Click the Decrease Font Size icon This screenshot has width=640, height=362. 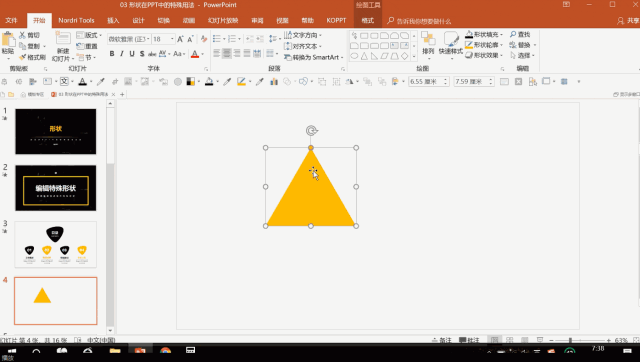pyautogui.click(x=190, y=39)
